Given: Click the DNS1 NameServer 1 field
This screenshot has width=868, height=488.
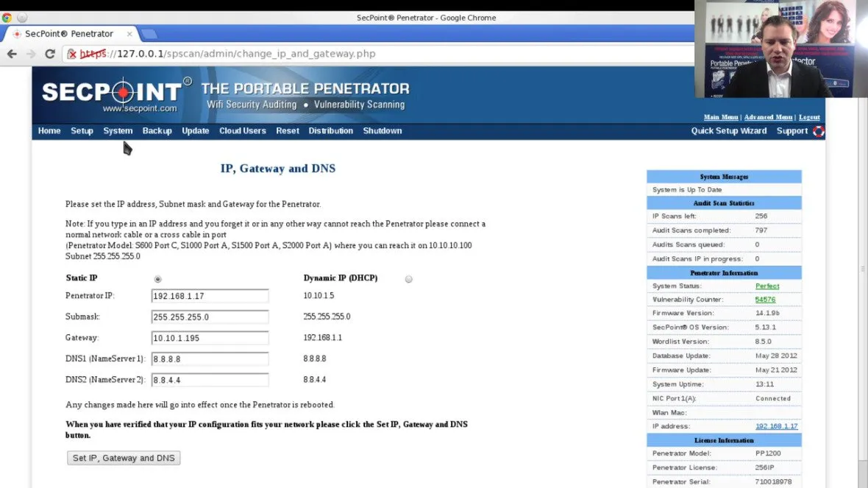Looking at the screenshot, I should (x=210, y=359).
